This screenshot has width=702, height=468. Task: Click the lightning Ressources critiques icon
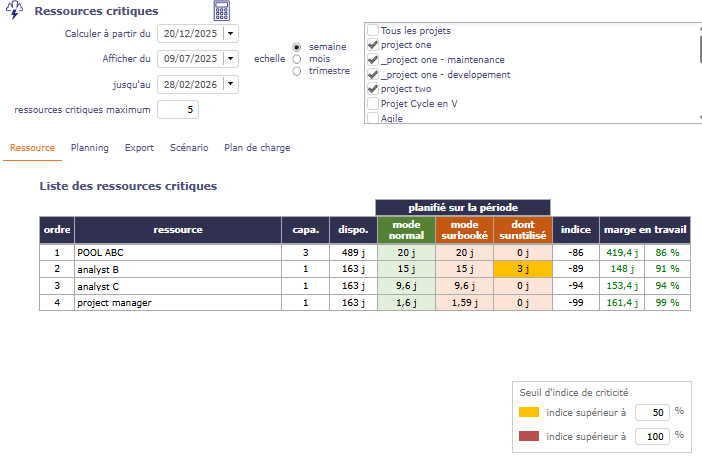point(16,12)
